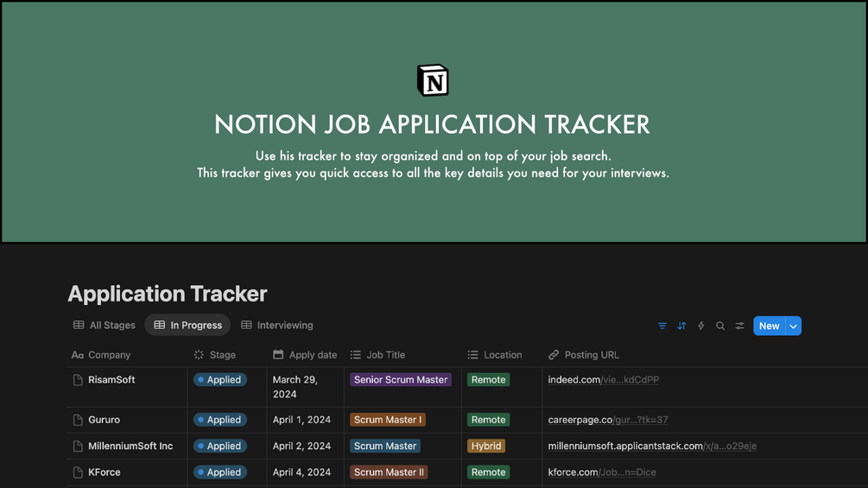Click the Notion logo icon in banner
This screenshot has width=868, height=488.
point(433,80)
